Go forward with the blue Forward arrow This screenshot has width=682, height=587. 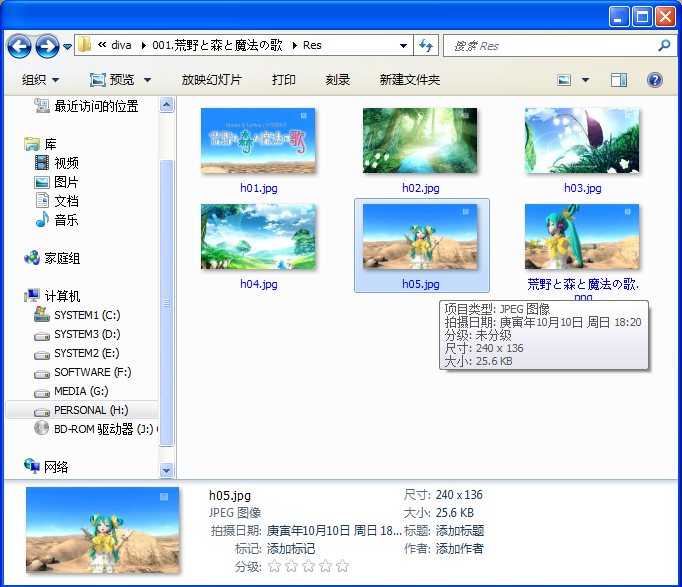(47, 46)
